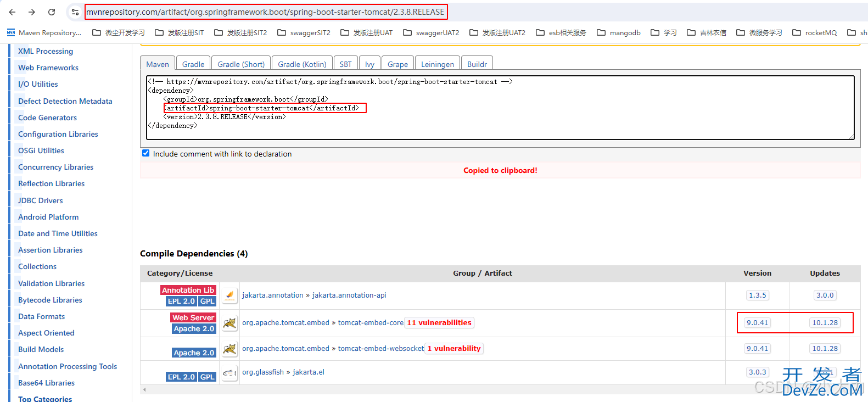Open Annotation Processing Tools category

pyautogui.click(x=68, y=366)
